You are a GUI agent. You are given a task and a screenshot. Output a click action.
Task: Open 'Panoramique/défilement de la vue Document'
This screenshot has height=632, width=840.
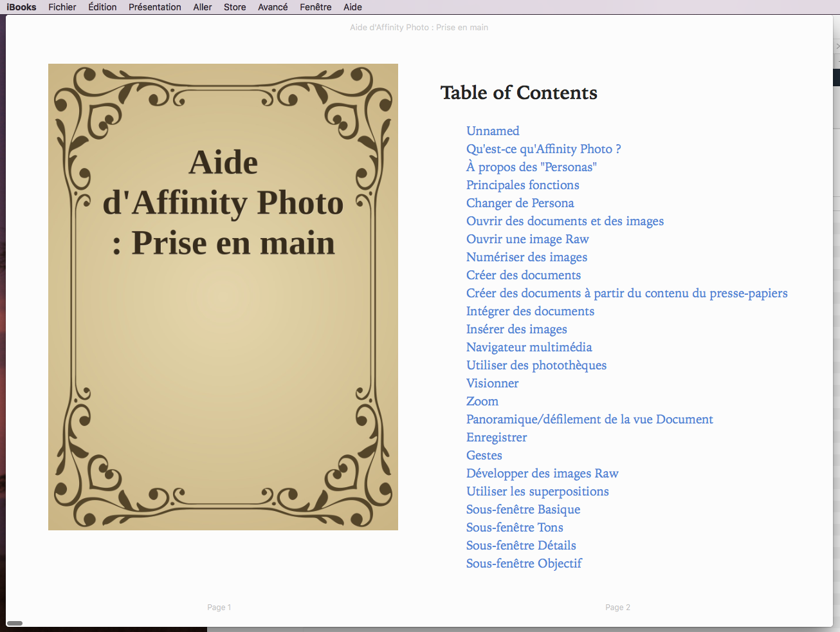pos(590,419)
